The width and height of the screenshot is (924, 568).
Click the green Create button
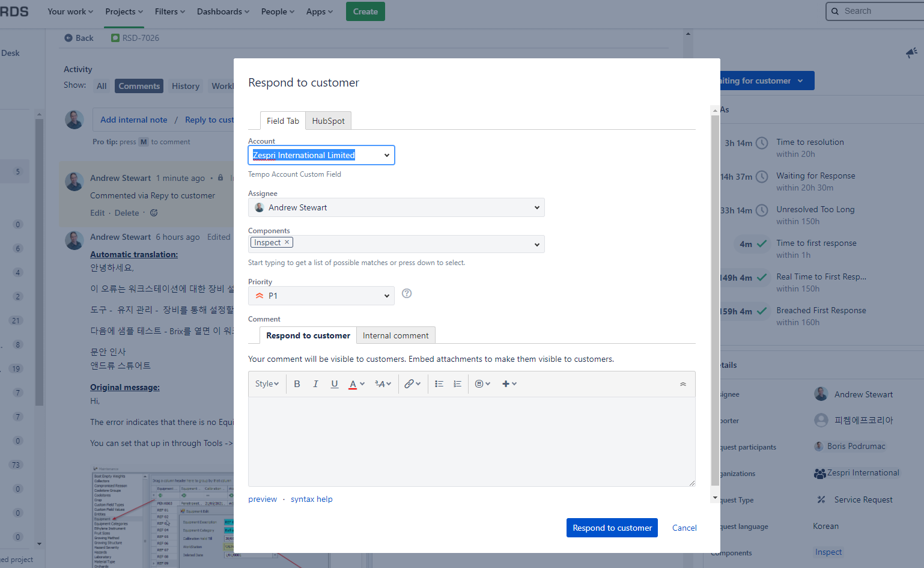[x=365, y=11]
